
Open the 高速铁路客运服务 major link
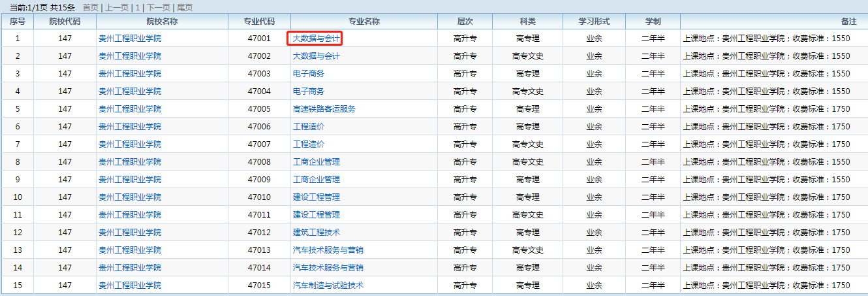click(324, 109)
